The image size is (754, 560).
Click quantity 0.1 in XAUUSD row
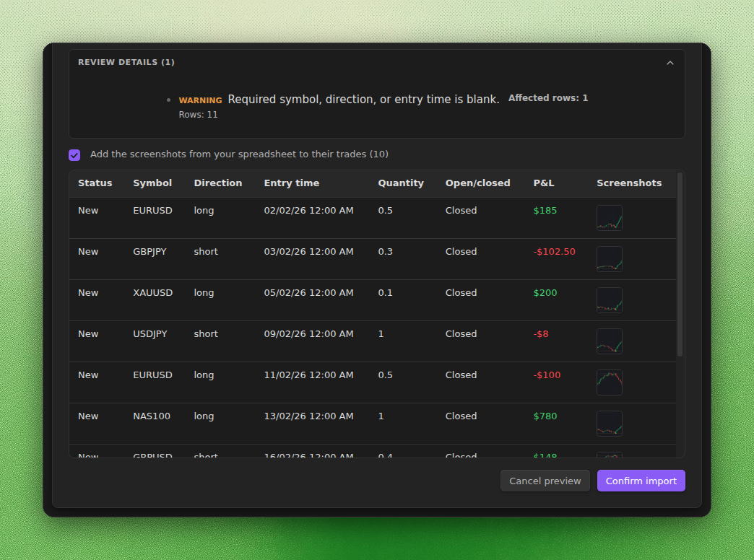click(385, 293)
